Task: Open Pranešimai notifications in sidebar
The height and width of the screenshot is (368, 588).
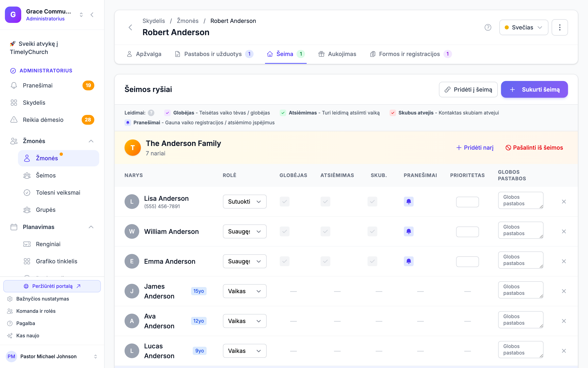Action: (52, 85)
